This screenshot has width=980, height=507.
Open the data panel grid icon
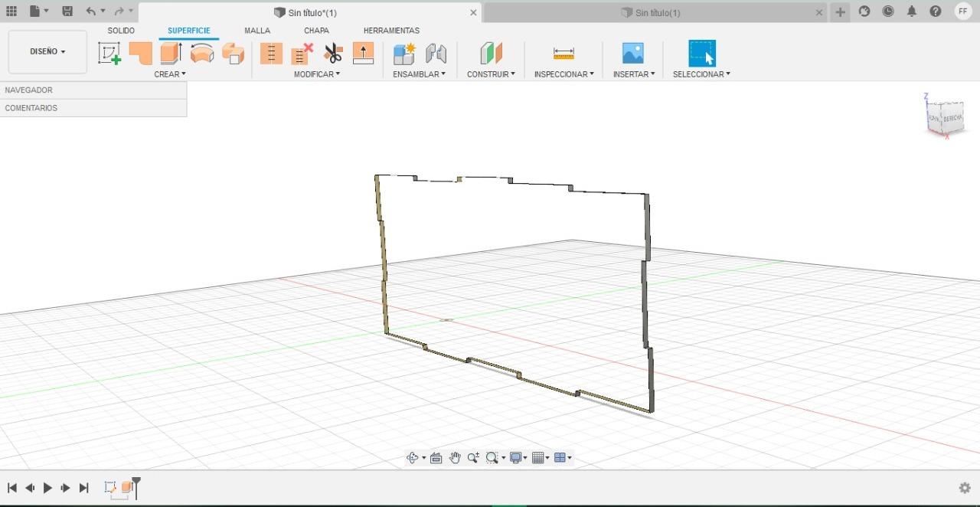coord(11,11)
